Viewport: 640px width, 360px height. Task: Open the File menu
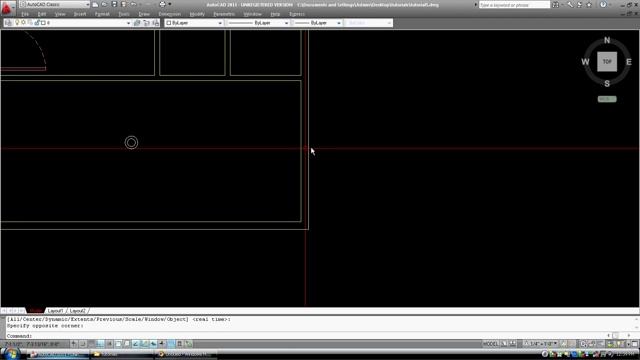pos(25,14)
